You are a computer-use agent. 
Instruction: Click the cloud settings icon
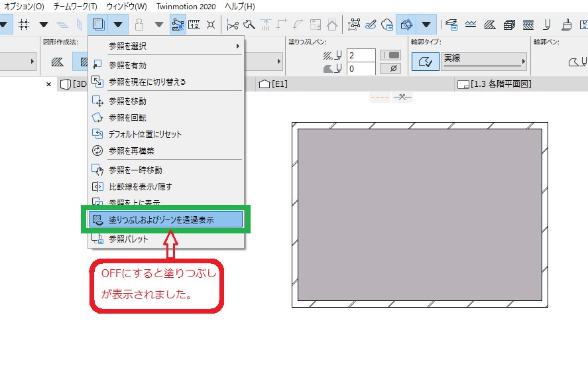click(x=387, y=25)
